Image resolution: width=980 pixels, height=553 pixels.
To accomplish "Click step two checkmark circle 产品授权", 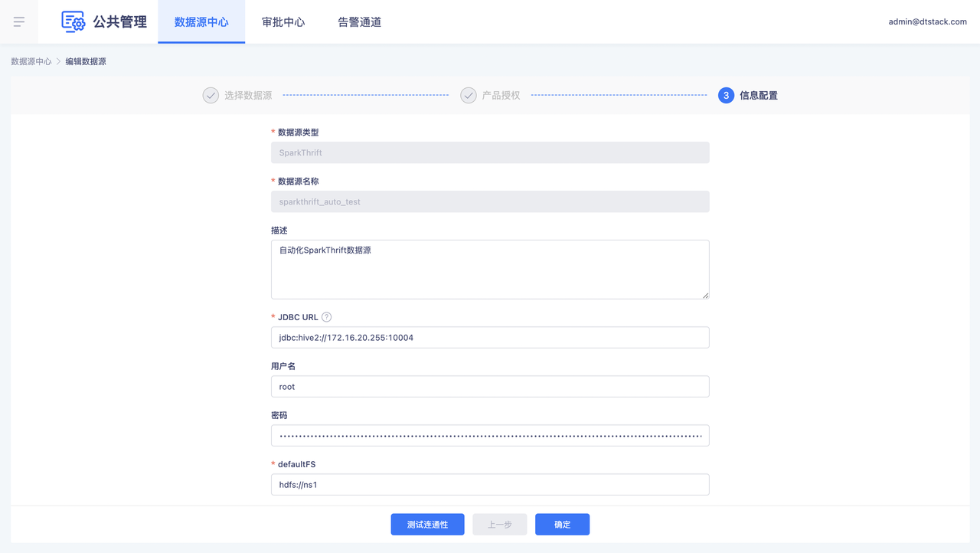I will (x=469, y=96).
